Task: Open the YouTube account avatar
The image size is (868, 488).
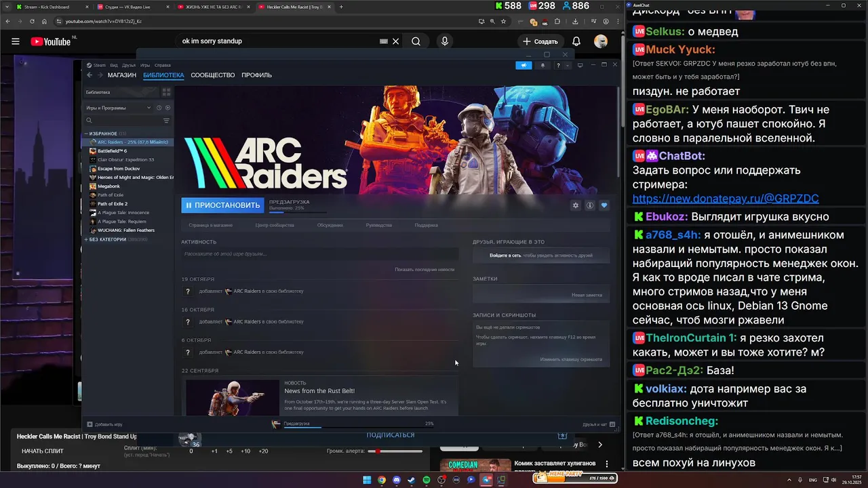Action: coord(601,41)
